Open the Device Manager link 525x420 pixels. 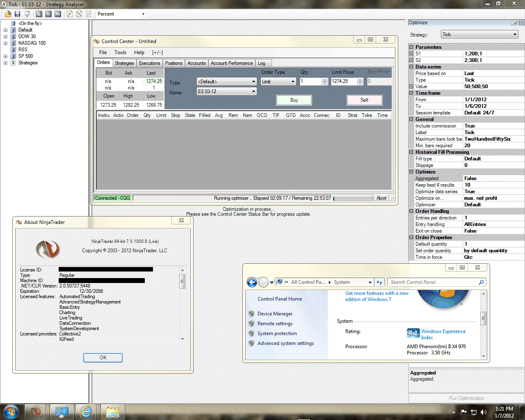pyautogui.click(x=275, y=314)
